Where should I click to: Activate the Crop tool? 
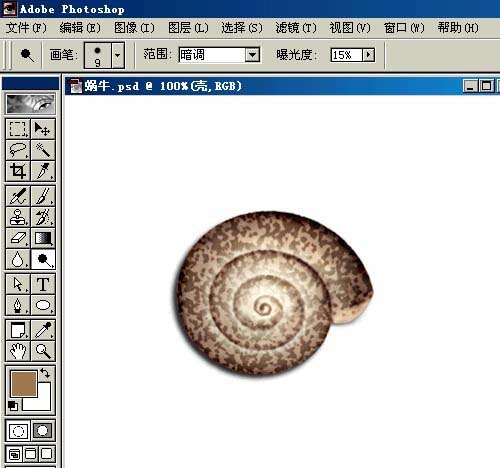coord(18,171)
